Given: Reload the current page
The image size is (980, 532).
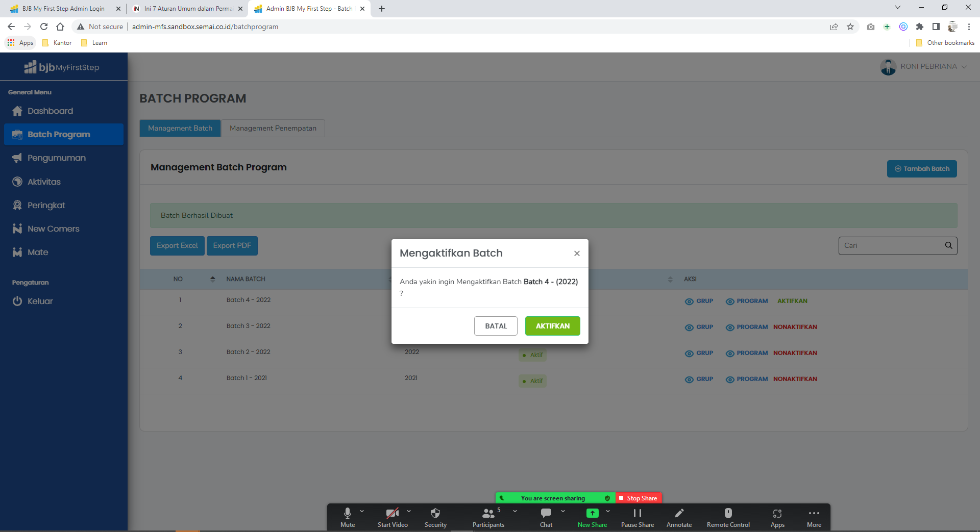Looking at the screenshot, I should point(44,27).
